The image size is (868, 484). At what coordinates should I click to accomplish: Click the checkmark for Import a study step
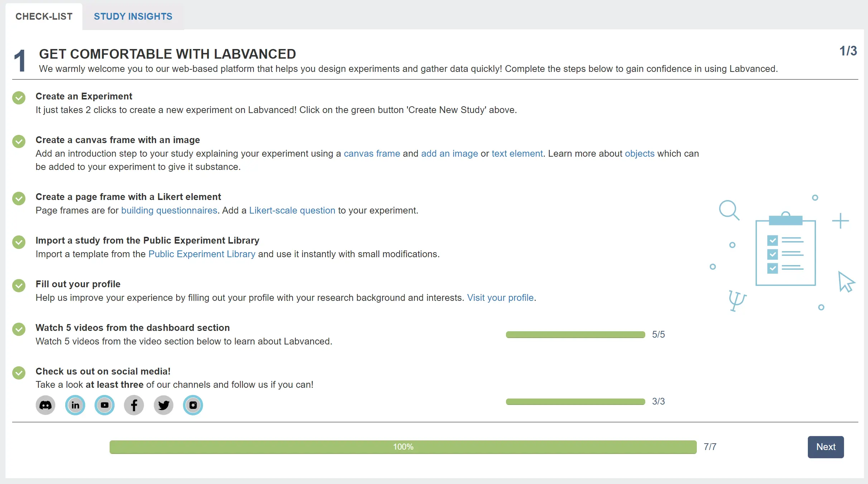click(x=19, y=242)
